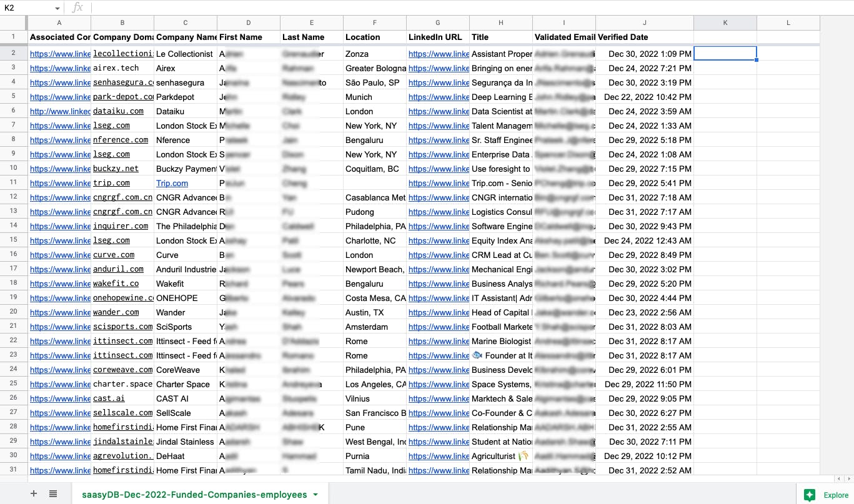Open the scisports.com domain link
The width and height of the screenshot is (854, 504).
122,327
